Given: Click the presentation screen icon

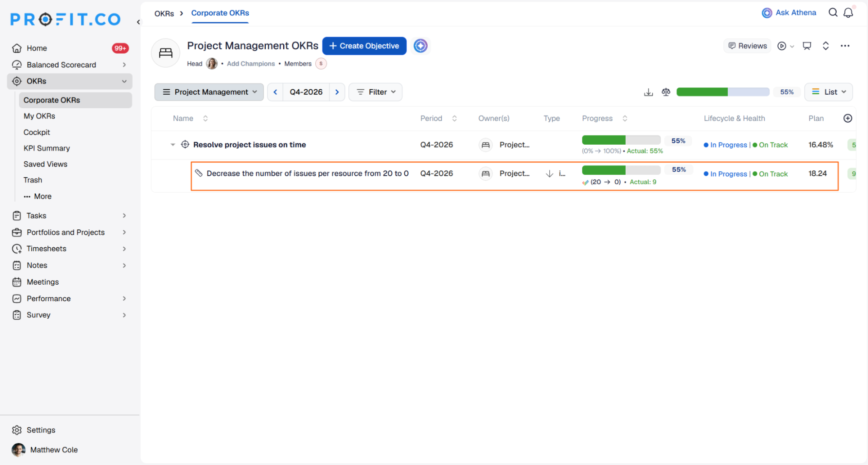Looking at the screenshot, I should click(x=807, y=46).
